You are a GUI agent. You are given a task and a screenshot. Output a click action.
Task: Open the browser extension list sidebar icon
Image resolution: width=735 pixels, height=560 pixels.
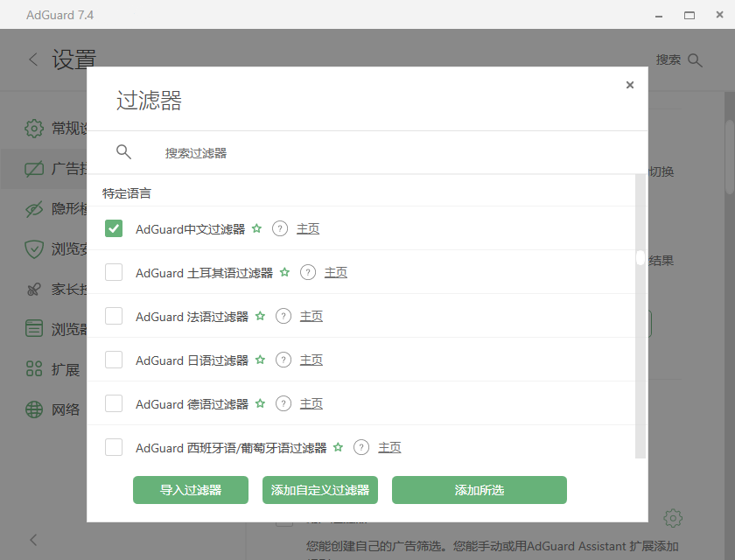tap(34, 328)
